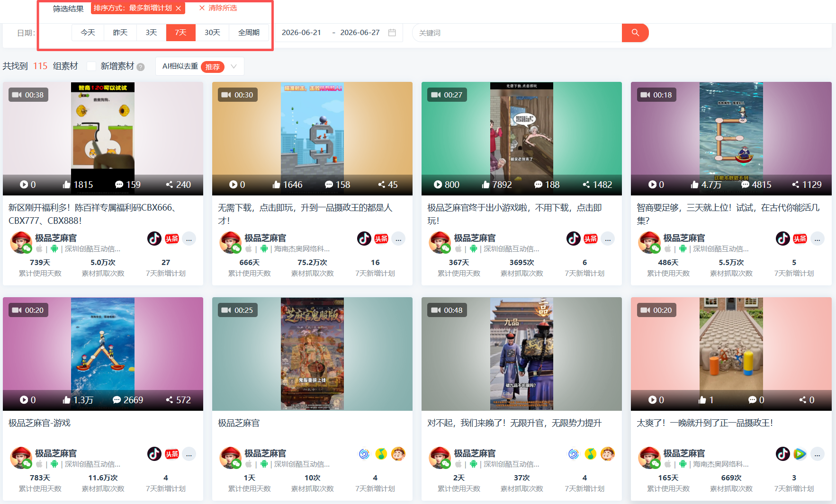Open the calendar icon in date range

(x=392, y=33)
